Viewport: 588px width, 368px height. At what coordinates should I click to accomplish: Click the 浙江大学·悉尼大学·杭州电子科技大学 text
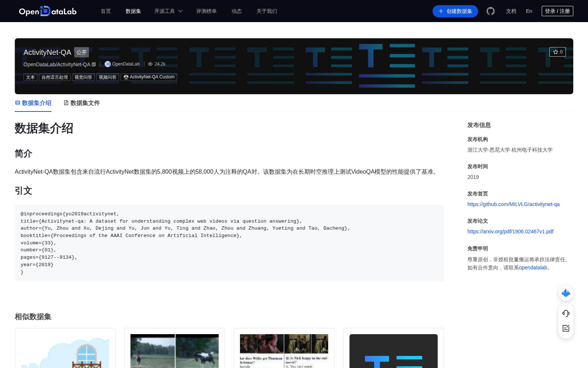(x=510, y=150)
